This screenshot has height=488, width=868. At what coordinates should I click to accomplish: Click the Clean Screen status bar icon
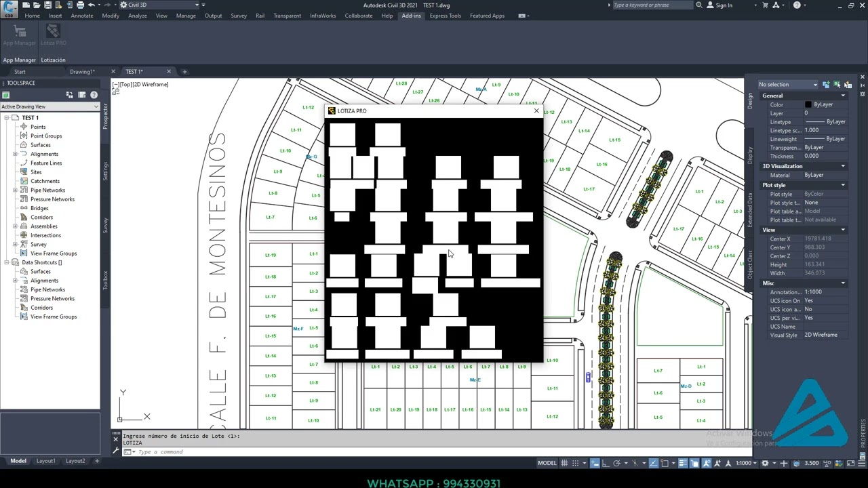pos(850,463)
